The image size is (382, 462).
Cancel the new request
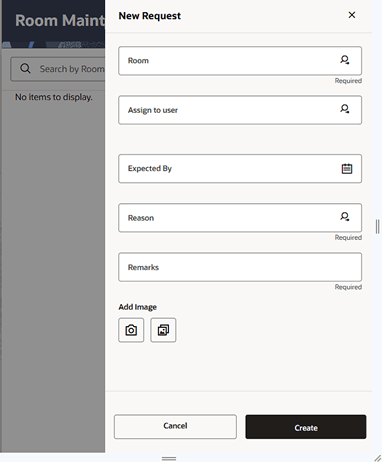coord(175,426)
